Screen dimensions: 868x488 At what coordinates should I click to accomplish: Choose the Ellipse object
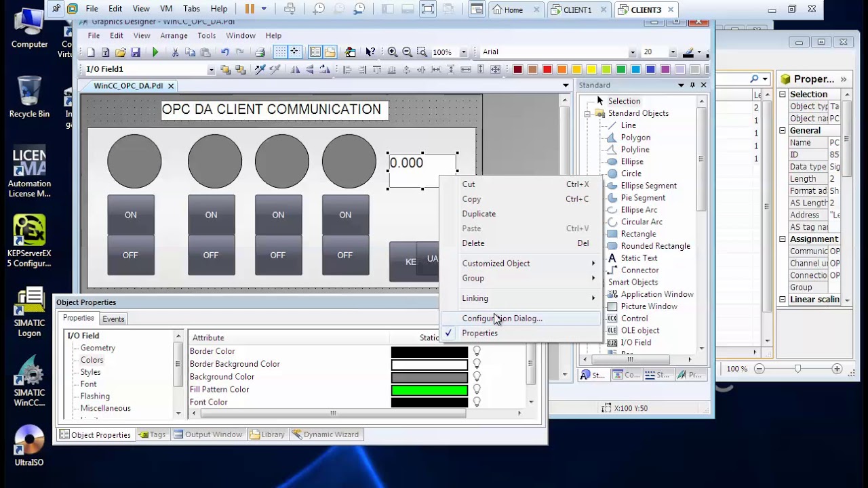632,161
